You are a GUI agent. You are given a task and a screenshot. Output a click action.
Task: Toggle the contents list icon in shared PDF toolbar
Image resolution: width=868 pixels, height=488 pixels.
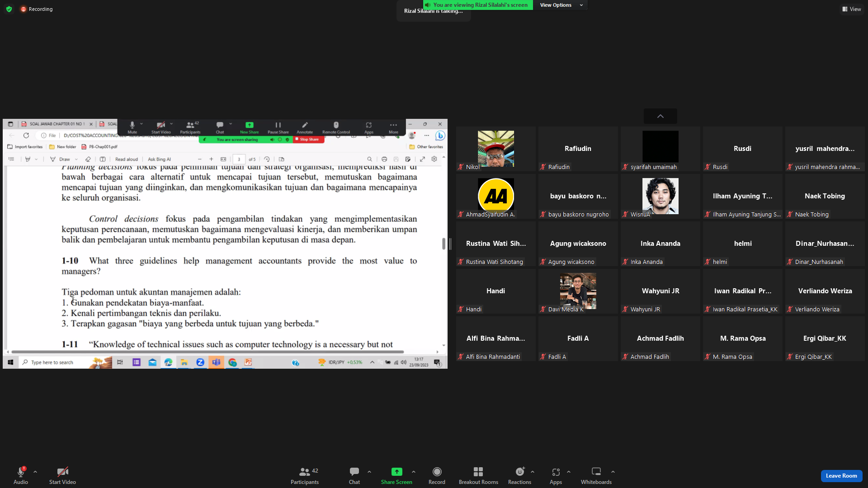tap(11, 159)
